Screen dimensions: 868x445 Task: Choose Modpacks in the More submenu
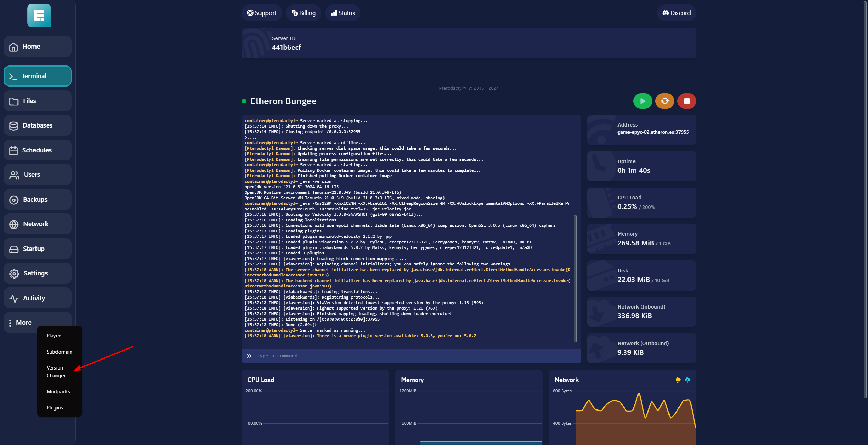[58, 392]
